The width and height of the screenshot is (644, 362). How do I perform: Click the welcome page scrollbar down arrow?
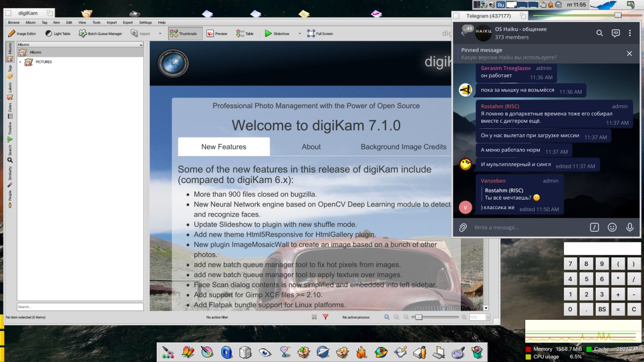(x=486, y=308)
